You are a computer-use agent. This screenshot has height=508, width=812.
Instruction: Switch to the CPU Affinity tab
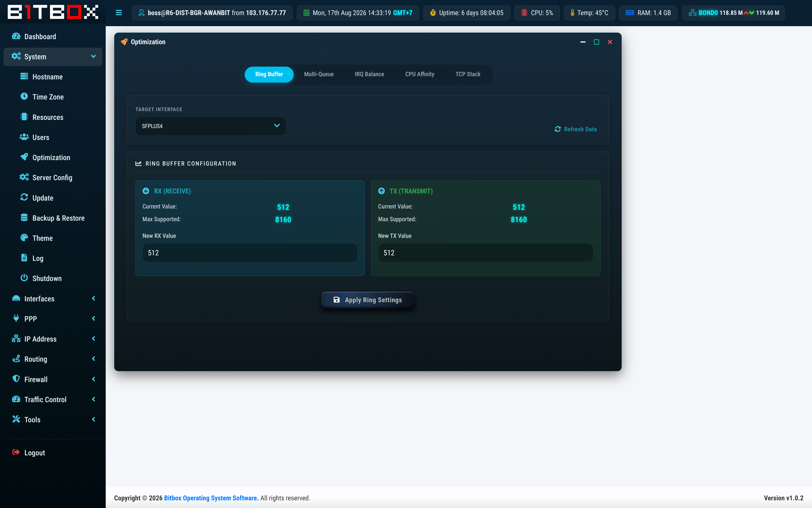(x=419, y=74)
